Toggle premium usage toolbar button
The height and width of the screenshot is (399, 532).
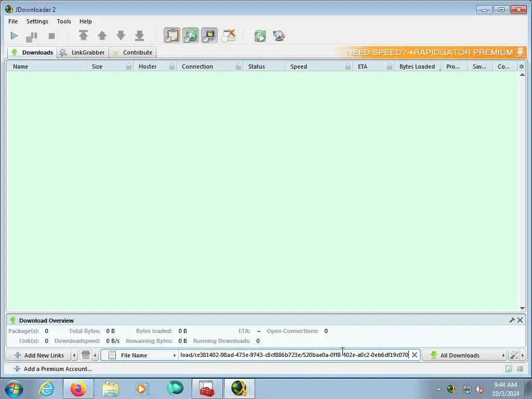209,35
